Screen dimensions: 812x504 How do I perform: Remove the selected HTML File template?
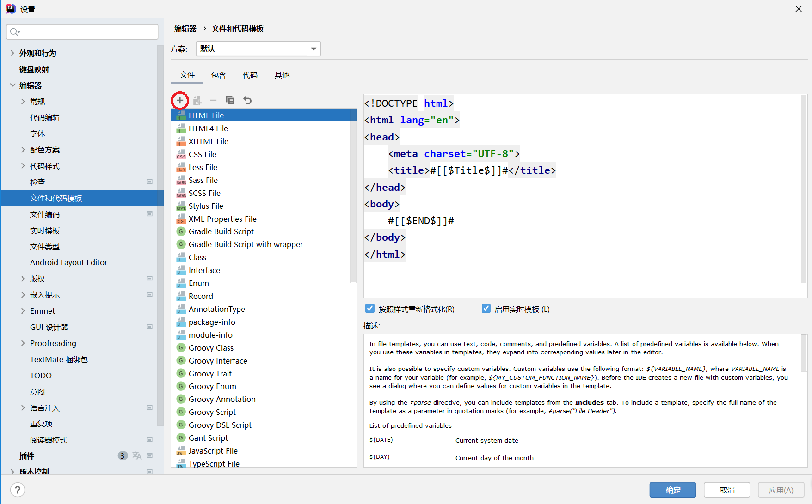(x=213, y=100)
